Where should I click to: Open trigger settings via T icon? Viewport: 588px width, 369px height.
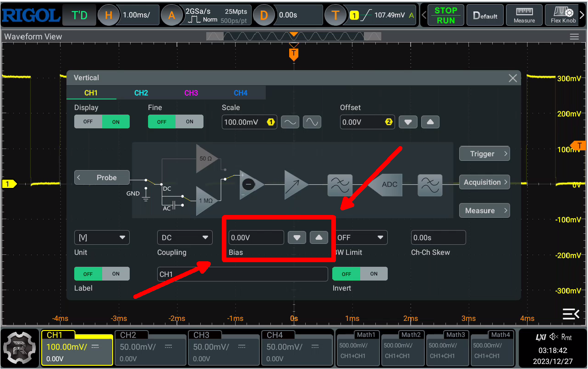coord(335,15)
